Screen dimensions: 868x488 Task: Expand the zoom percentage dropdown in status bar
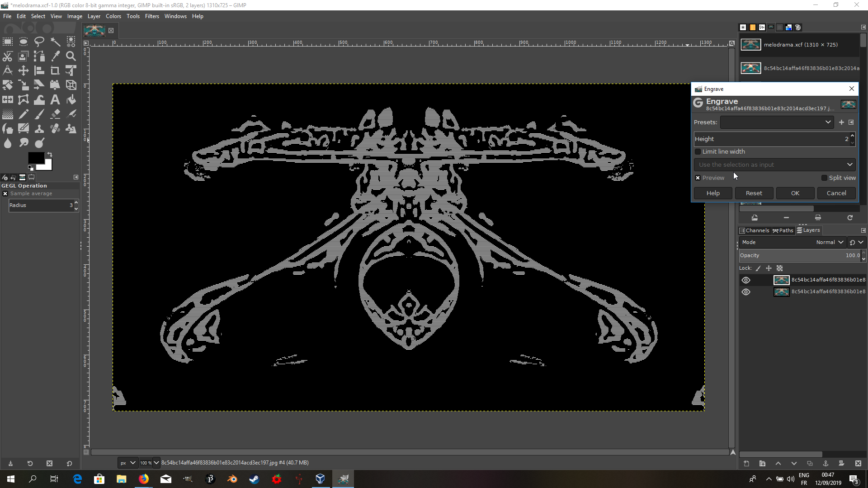tap(156, 463)
